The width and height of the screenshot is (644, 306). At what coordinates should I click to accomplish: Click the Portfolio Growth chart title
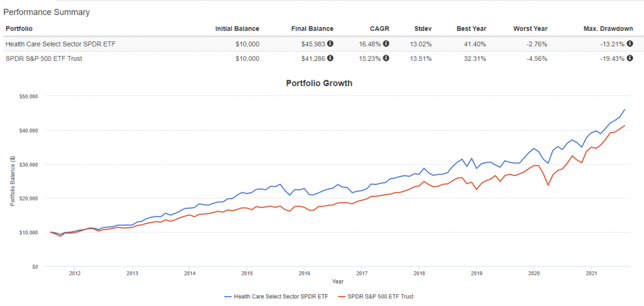(319, 84)
